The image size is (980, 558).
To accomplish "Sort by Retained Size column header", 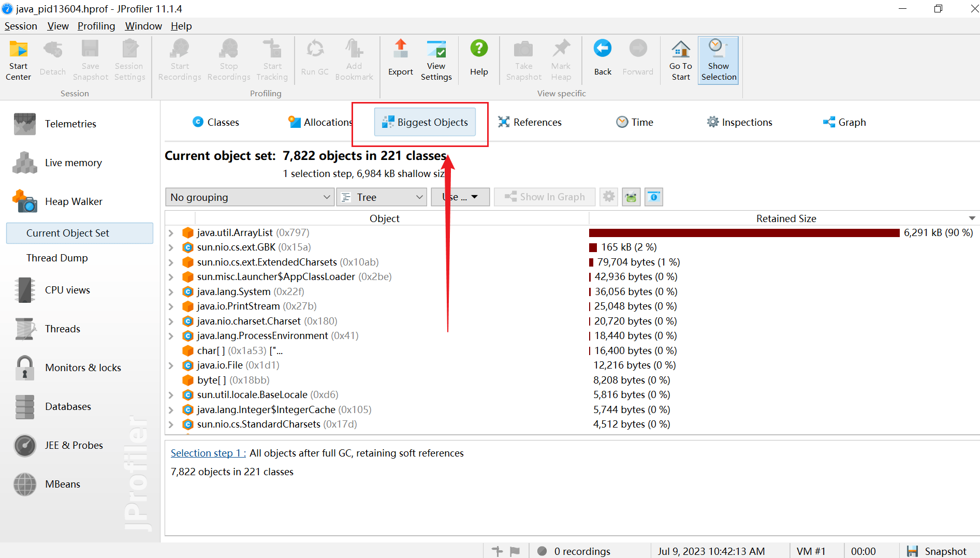I will click(785, 218).
